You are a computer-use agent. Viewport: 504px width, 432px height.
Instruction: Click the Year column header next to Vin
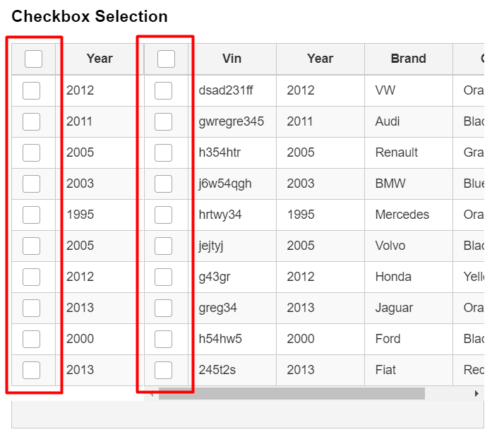[320, 59]
